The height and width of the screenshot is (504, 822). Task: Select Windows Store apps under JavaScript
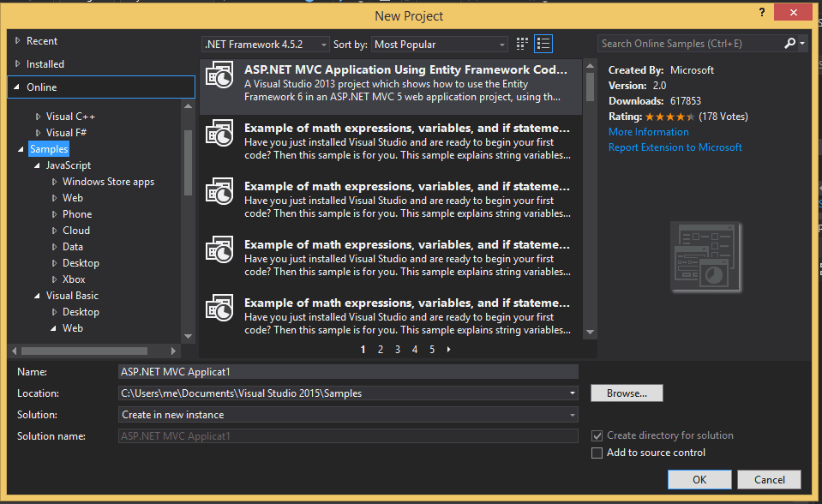pos(108,182)
